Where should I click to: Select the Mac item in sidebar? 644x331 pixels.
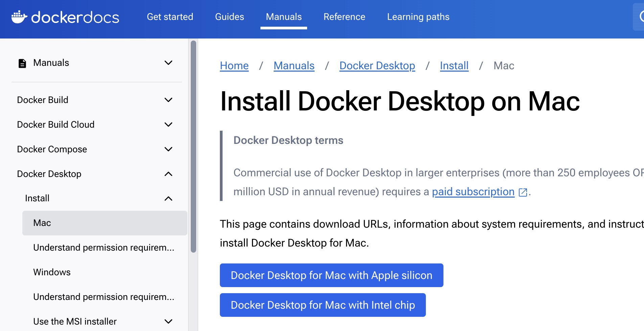[x=105, y=223]
